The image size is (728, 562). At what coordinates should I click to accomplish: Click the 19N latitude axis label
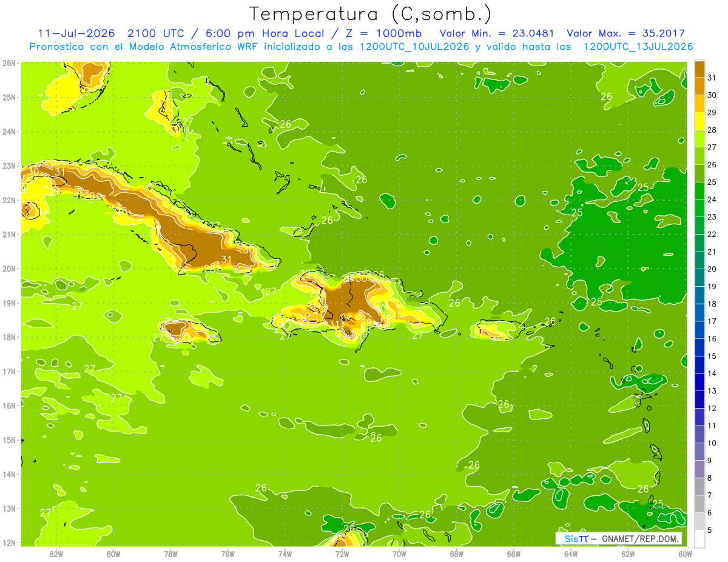click(8, 303)
